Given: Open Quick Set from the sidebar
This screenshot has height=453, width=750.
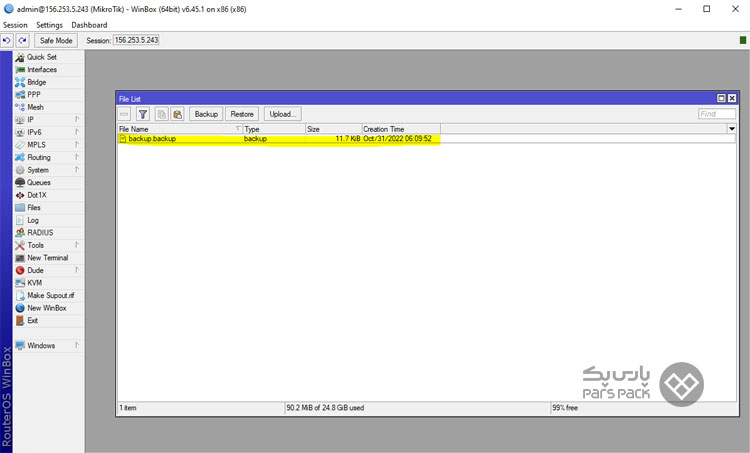Looking at the screenshot, I should [x=41, y=57].
